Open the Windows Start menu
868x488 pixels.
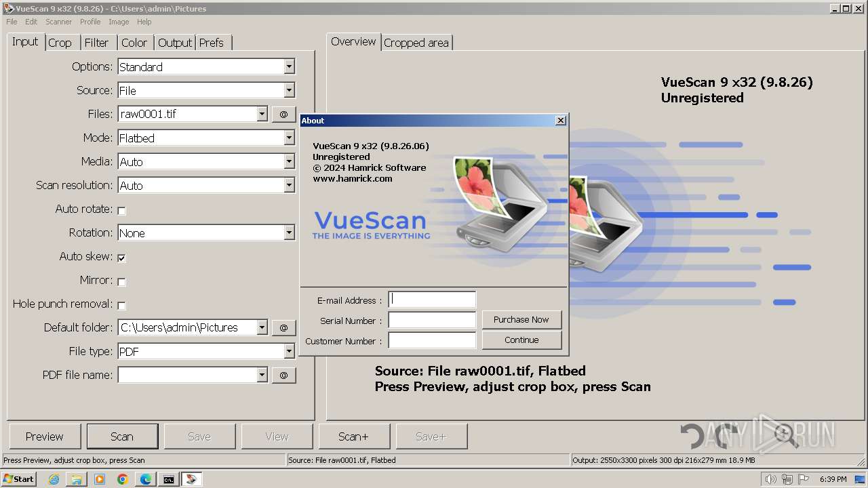click(x=19, y=479)
